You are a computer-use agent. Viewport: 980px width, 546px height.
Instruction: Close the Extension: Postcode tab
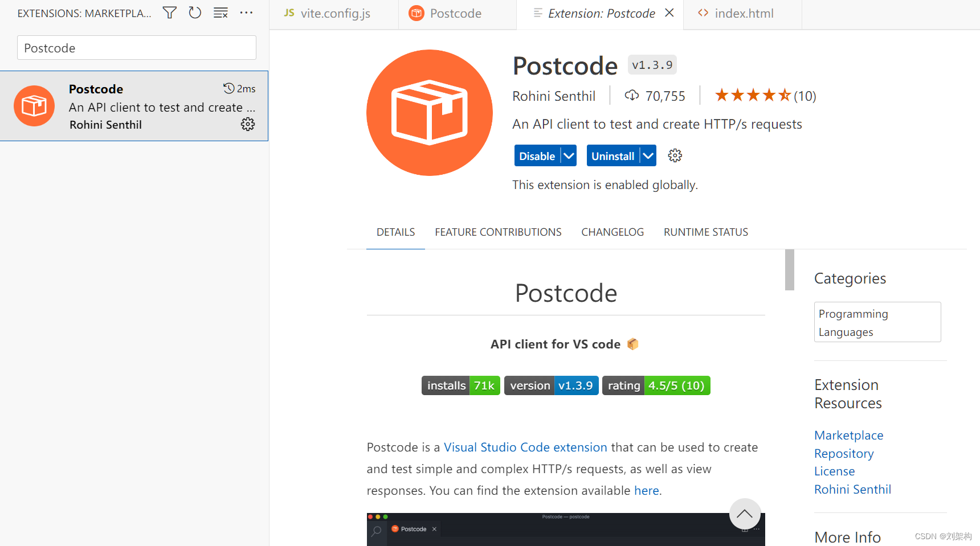coord(669,13)
